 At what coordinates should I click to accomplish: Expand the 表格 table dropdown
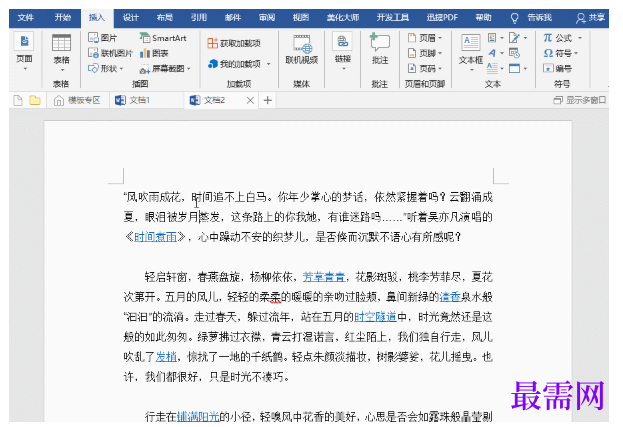click(x=62, y=53)
